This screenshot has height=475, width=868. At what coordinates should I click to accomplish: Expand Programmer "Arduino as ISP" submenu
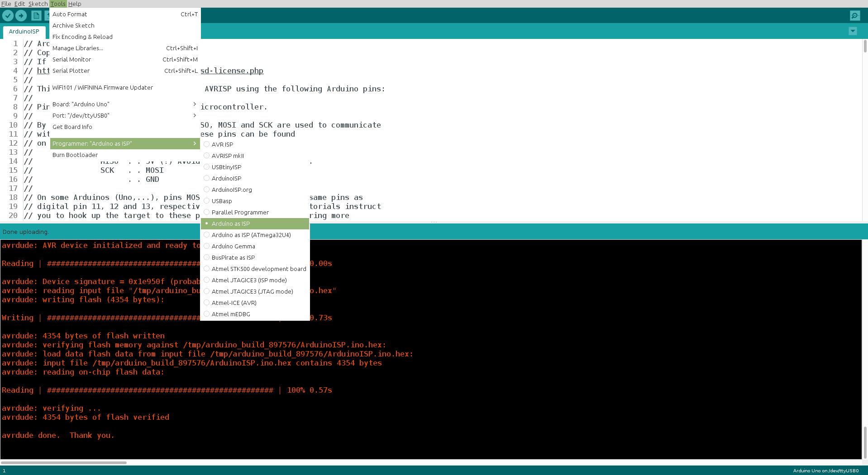tap(125, 143)
